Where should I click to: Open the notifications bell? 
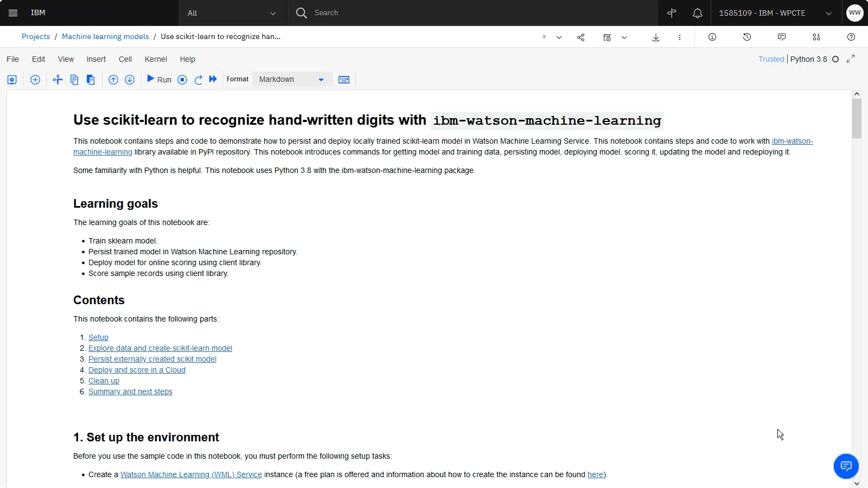pos(698,13)
